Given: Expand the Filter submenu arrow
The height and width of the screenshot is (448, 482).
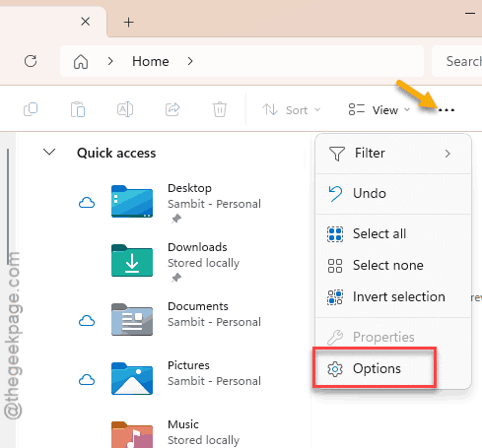Looking at the screenshot, I should tap(448, 154).
